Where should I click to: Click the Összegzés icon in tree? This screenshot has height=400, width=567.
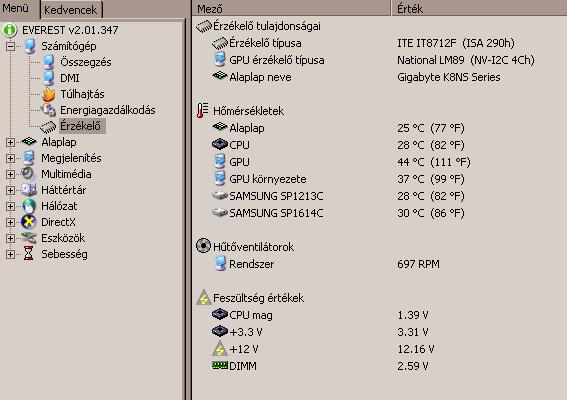pos(49,62)
